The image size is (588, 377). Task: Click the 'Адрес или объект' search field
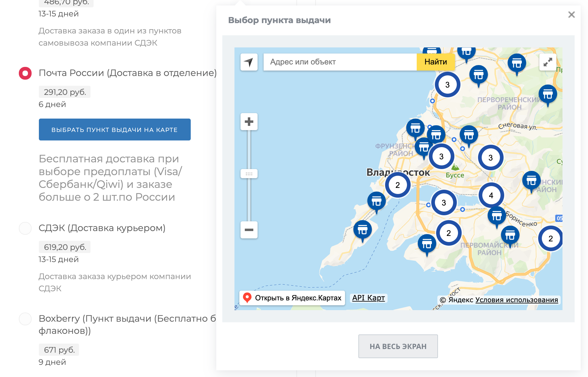[340, 62]
